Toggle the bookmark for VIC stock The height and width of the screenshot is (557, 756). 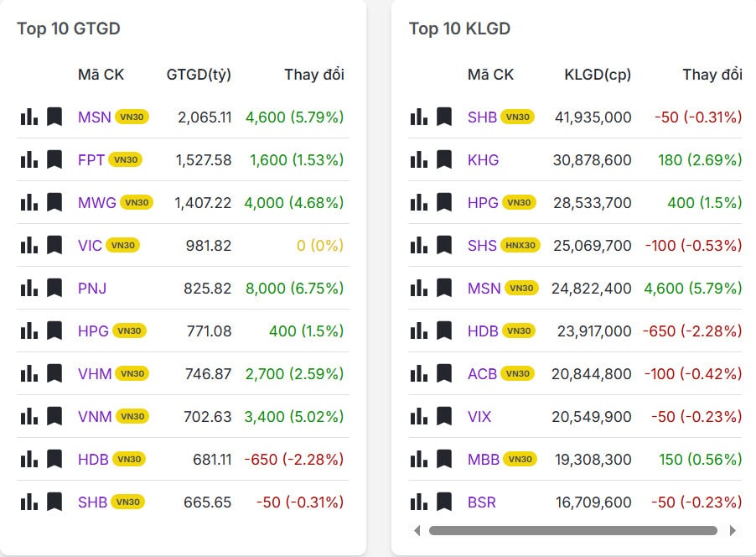tap(54, 245)
